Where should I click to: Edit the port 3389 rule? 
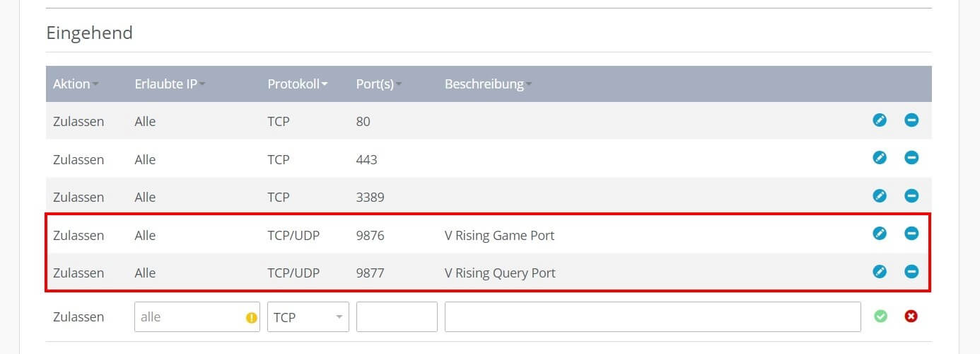[x=880, y=196]
